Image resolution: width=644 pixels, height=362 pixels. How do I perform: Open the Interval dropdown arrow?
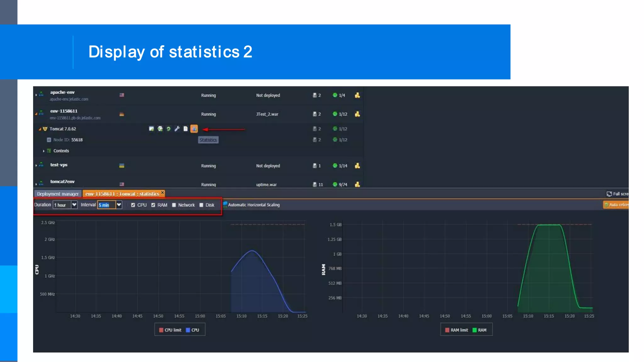click(x=119, y=205)
